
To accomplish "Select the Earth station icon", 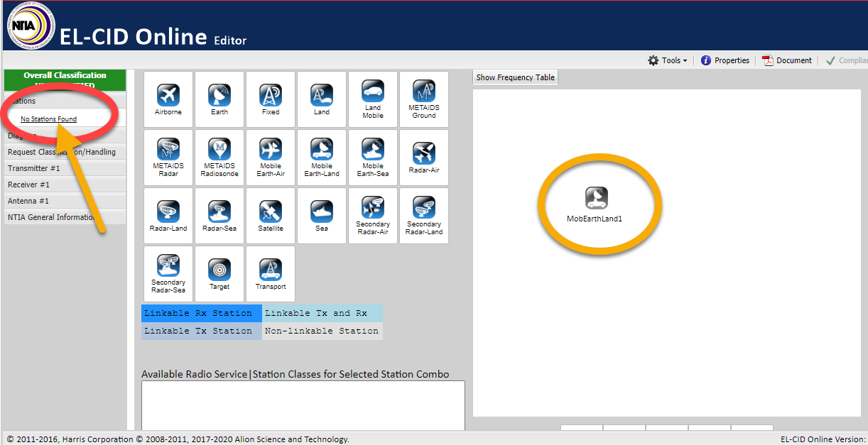I will [219, 99].
